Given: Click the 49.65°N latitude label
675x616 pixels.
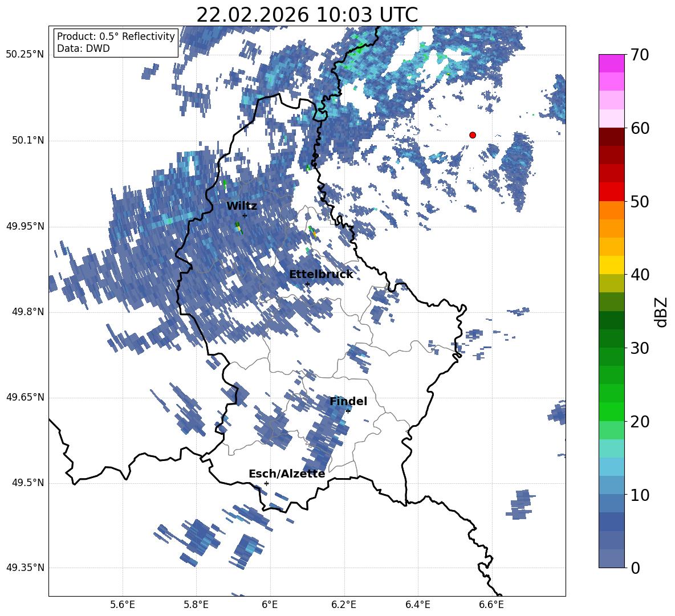Looking at the screenshot, I should [x=25, y=398].
